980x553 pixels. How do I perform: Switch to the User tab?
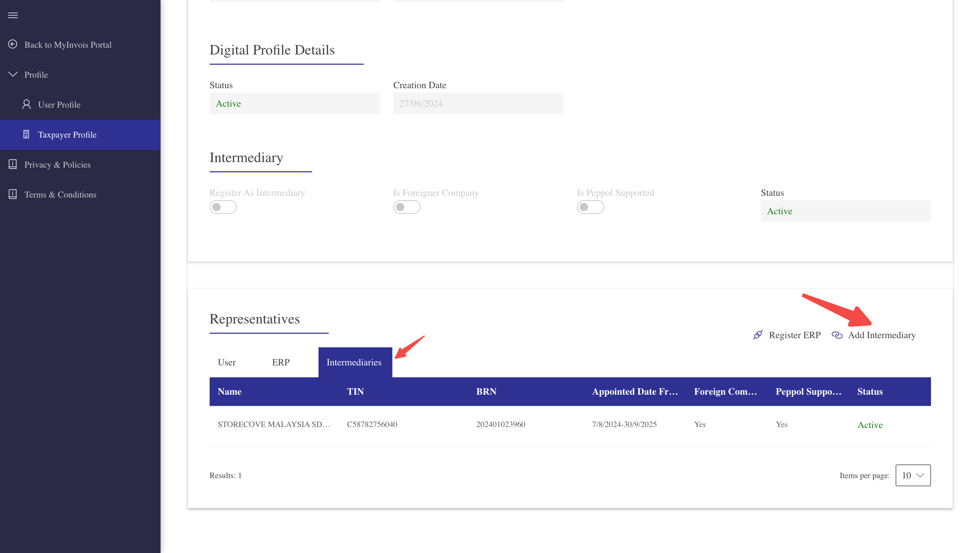[227, 362]
